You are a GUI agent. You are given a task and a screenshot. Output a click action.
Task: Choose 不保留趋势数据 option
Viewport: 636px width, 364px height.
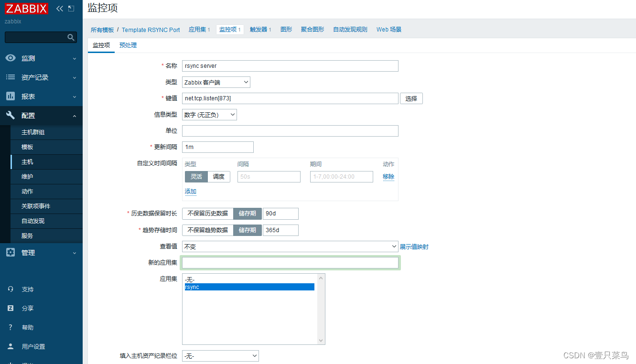(x=207, y=230)
